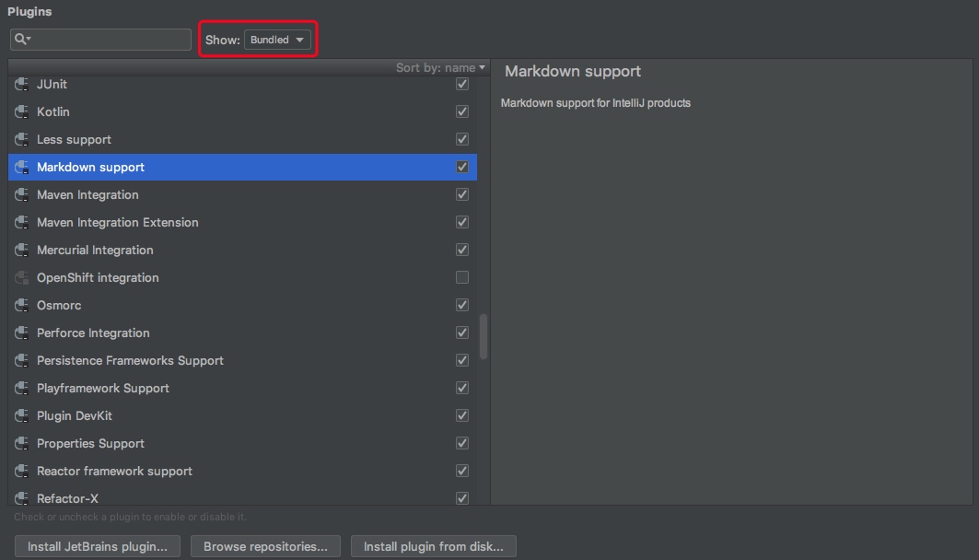979x560 pixels.
Task: Click the Kotlin plugin icon
Action: pyautogui.click(x=22, y=112)
